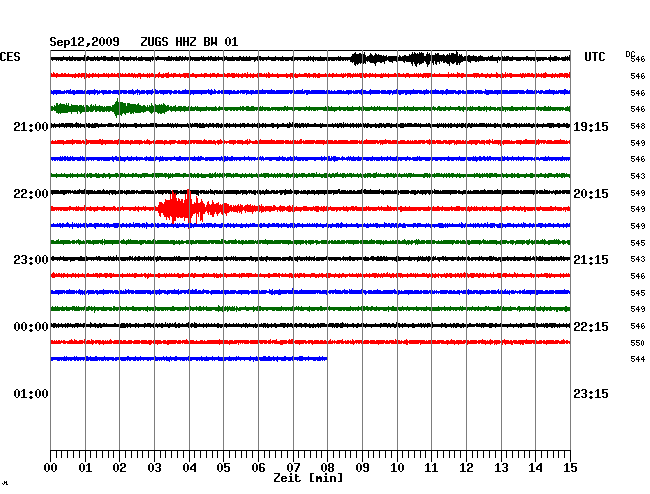Select the DC offset value 544
Image resolution: width=650 pixels, height=494 pixels.
638,359
